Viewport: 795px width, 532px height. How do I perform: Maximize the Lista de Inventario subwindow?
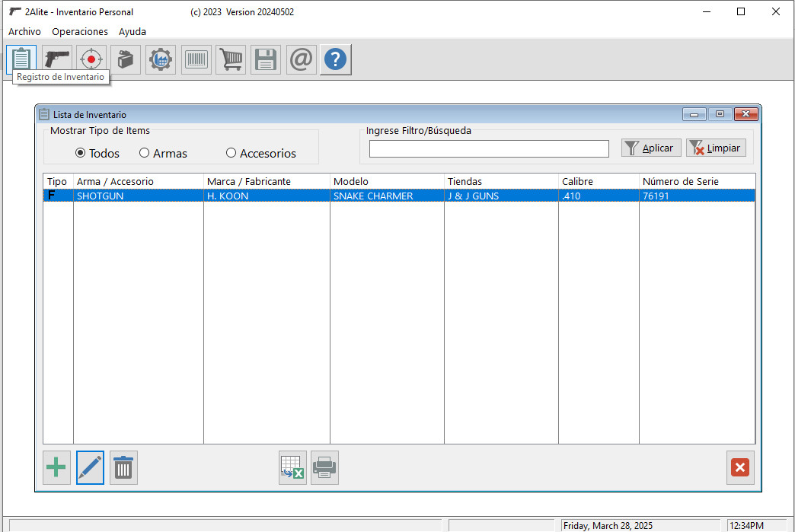720,114
